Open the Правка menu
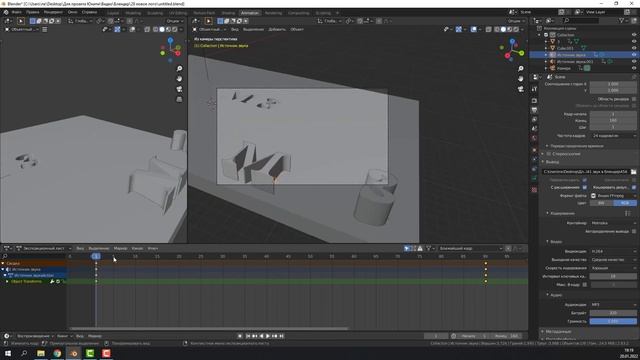The width and height of the screenshot is (640, 360). point(33,12)
